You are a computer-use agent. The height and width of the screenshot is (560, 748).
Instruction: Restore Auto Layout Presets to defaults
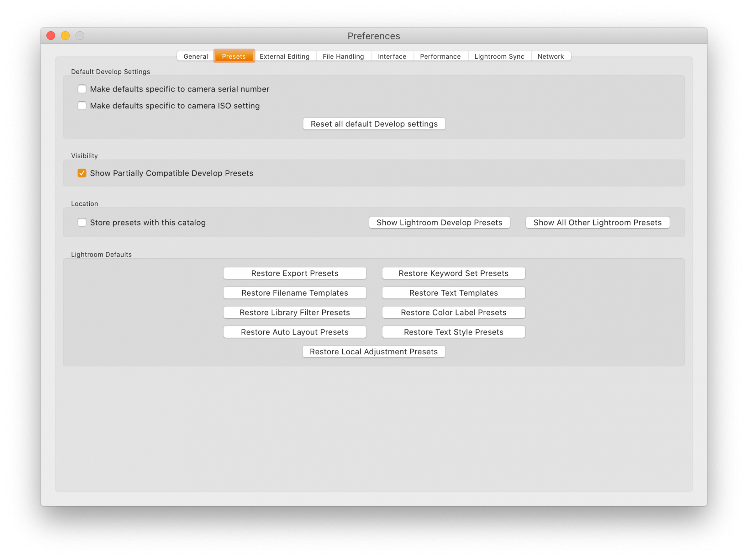coord(294,332)
